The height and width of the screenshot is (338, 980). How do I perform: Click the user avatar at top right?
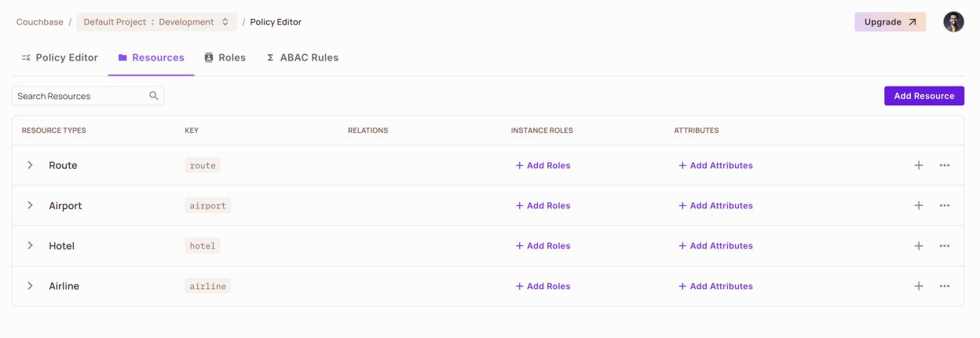pyautogui.click(x=953, y=22)
